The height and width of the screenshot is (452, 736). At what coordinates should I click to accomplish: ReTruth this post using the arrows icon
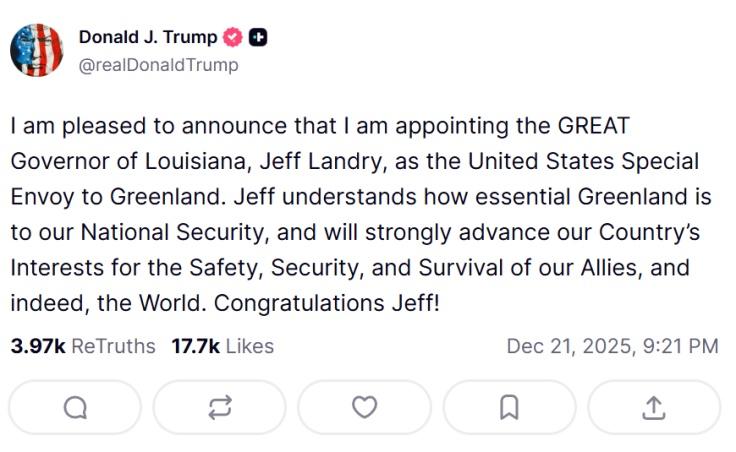[220, 407]
